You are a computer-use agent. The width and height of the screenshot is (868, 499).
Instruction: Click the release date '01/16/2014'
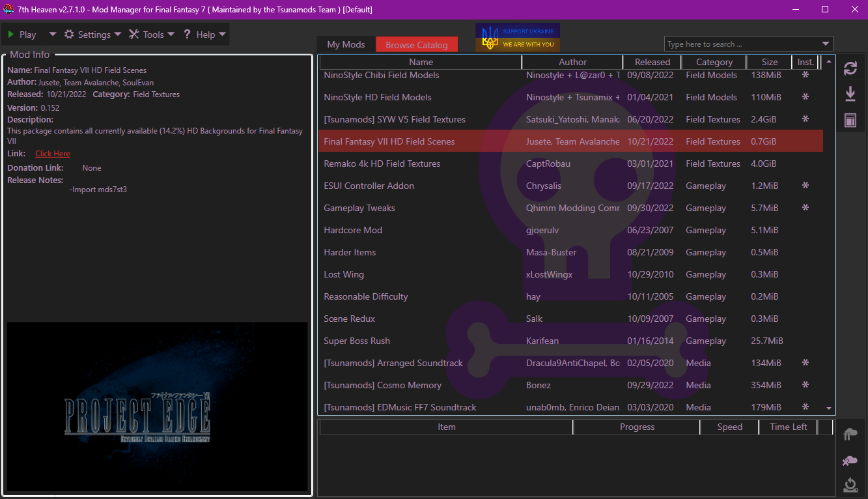650,341
